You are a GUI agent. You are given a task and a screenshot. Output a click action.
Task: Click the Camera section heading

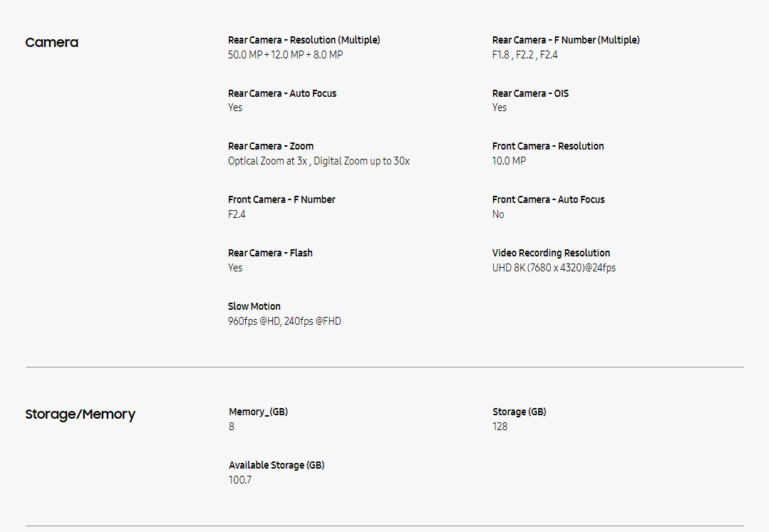51,43
